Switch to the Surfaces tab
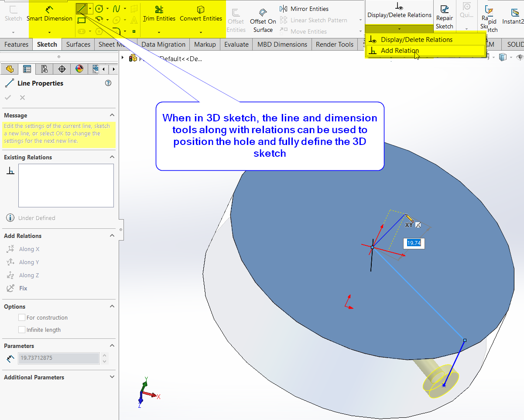Screen dimensions: 524x420 click(x=78, y=45)
